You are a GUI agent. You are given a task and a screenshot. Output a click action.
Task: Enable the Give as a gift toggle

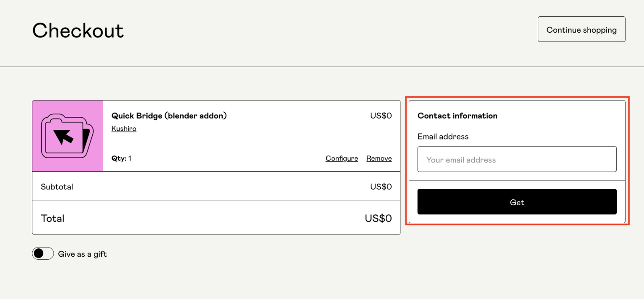coord(43,253)
